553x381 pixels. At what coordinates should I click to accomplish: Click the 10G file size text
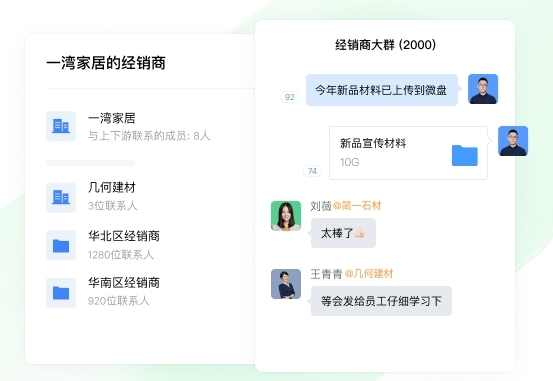point(350,162)
